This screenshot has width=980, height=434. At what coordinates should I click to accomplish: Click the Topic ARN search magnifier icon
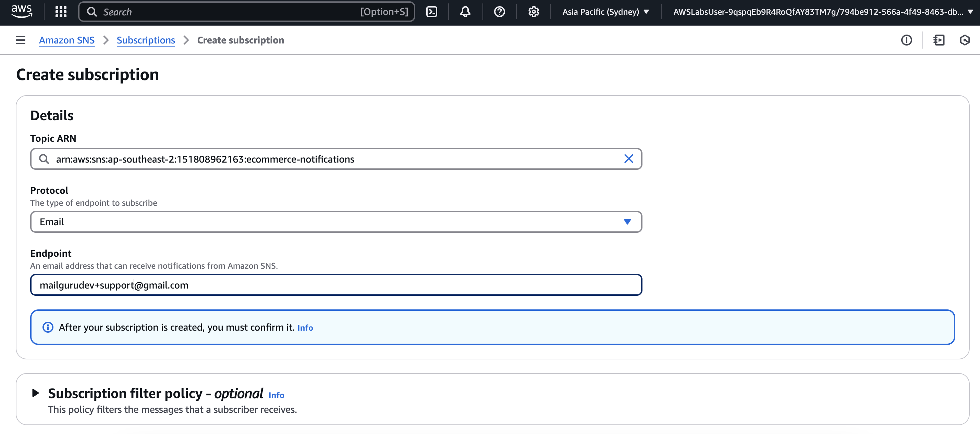[x=44, y=159]
